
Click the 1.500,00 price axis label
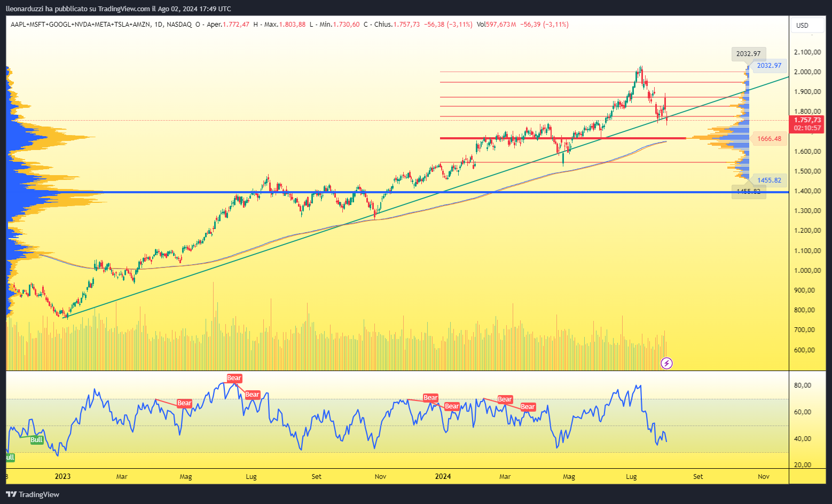tap(807, 171)
